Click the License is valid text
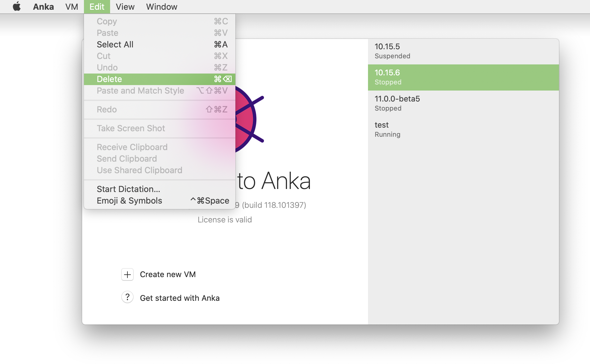This screenshot has width=590, height=364. (224, 220)
